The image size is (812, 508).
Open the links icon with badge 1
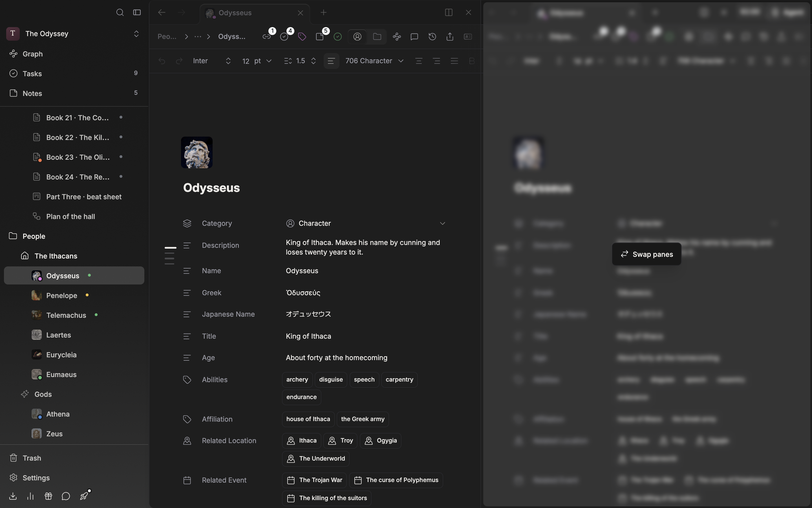pos(267,37)
